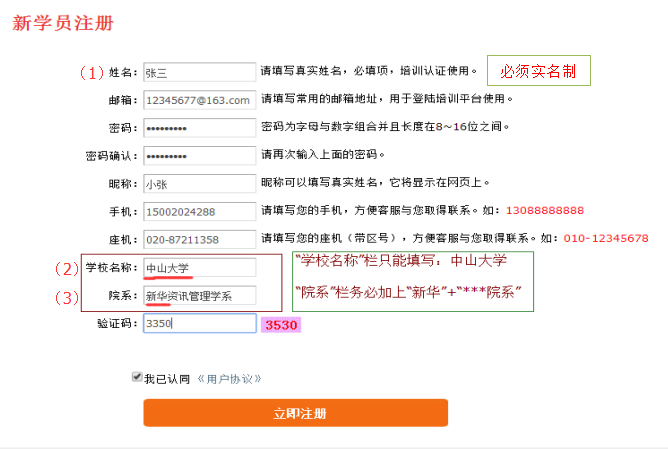668x449 pixels.
Task: Click the 院系 department input field
Action: 199,296
